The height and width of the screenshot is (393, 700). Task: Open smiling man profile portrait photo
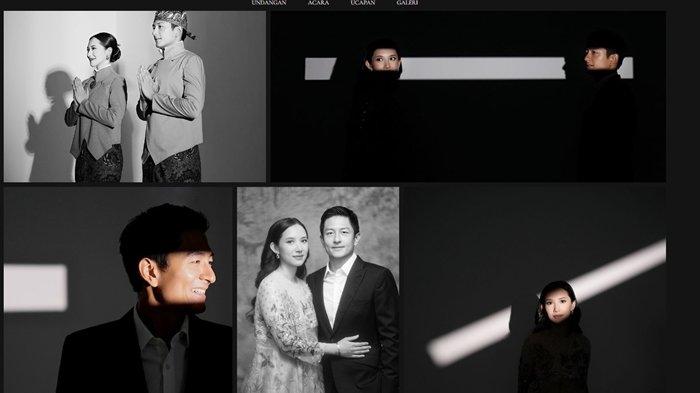(118, 290)
